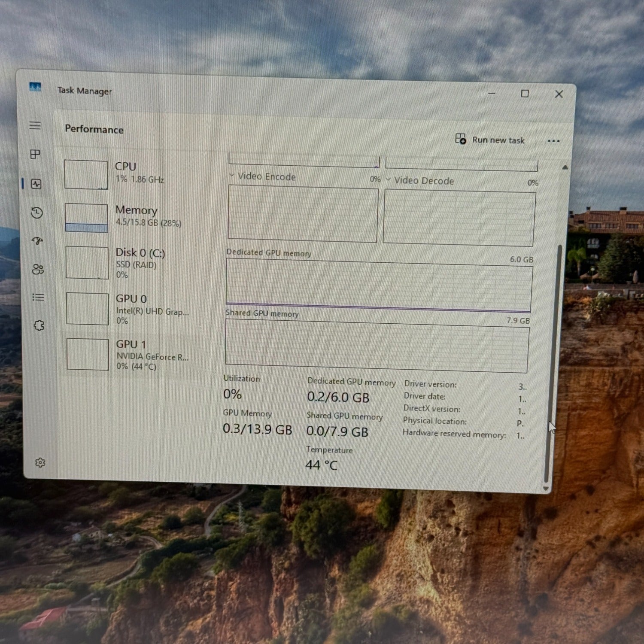644x644 pixels.
Task: Click the scrollbar up arrow
Action: coord(565,167)
